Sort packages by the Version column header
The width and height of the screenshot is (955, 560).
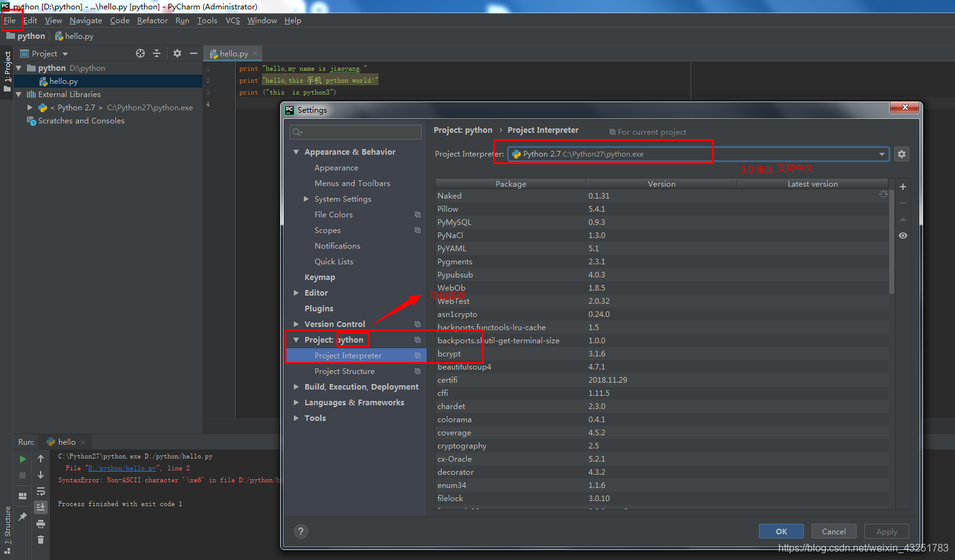pyautogui.click(x=662, y=184)
